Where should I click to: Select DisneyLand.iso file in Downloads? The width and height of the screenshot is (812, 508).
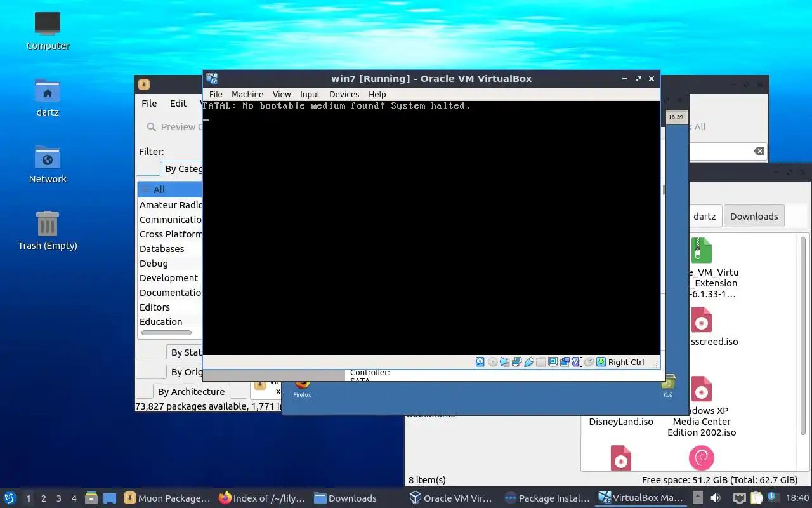pyautogui.click(x=621, y=422)
